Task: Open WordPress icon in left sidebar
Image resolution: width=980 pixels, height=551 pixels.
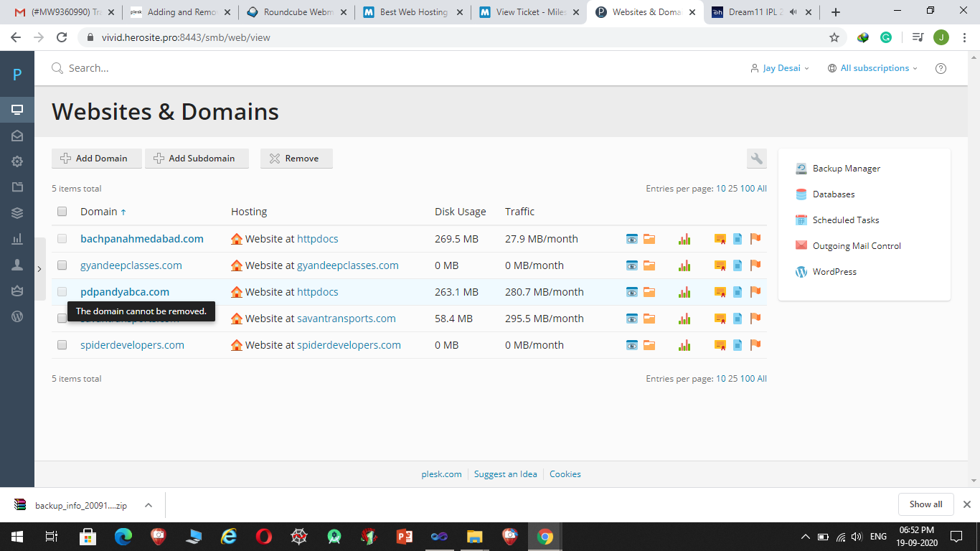Action: [17, 316]
